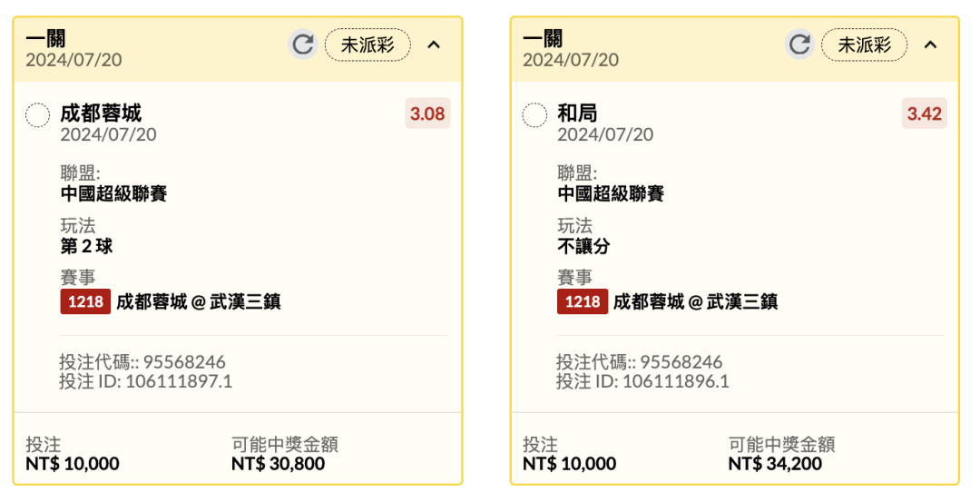The width and height of the screenshot is (980, 502).
Task: Click the 一關 heading on right card
Action: tap(543, 38)
